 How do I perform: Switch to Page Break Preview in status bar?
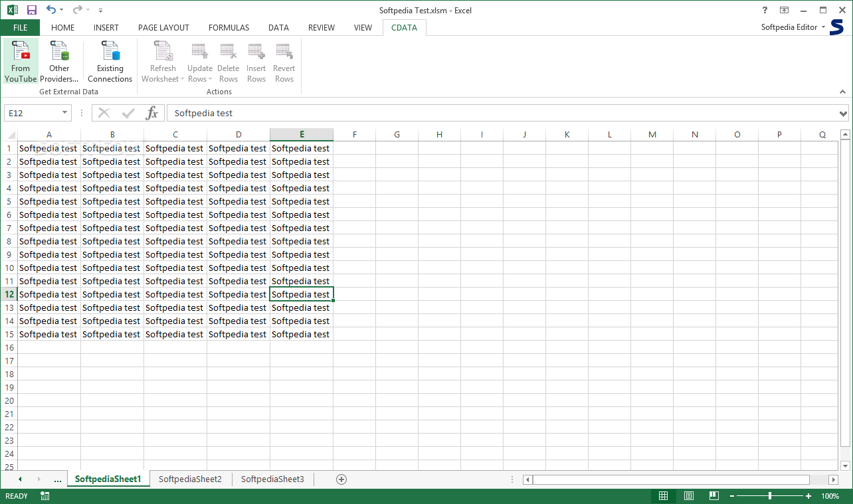(714, 496)
